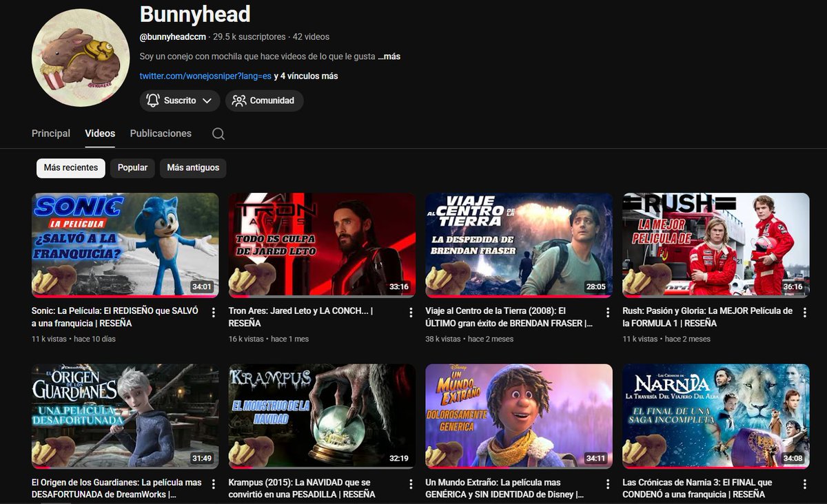Click the 34:01 duration badge on Sonic thumbnail

click(202, 287)
